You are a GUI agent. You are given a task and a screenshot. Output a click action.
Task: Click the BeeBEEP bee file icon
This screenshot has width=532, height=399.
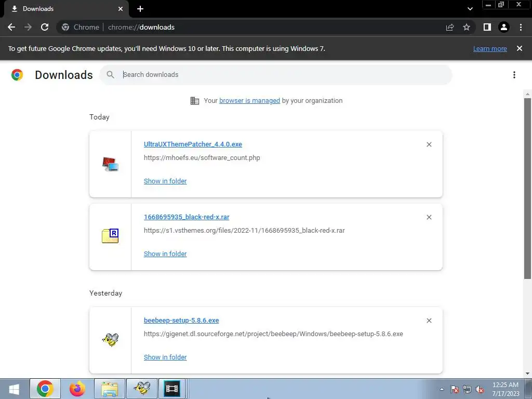[x=110, y=340]
